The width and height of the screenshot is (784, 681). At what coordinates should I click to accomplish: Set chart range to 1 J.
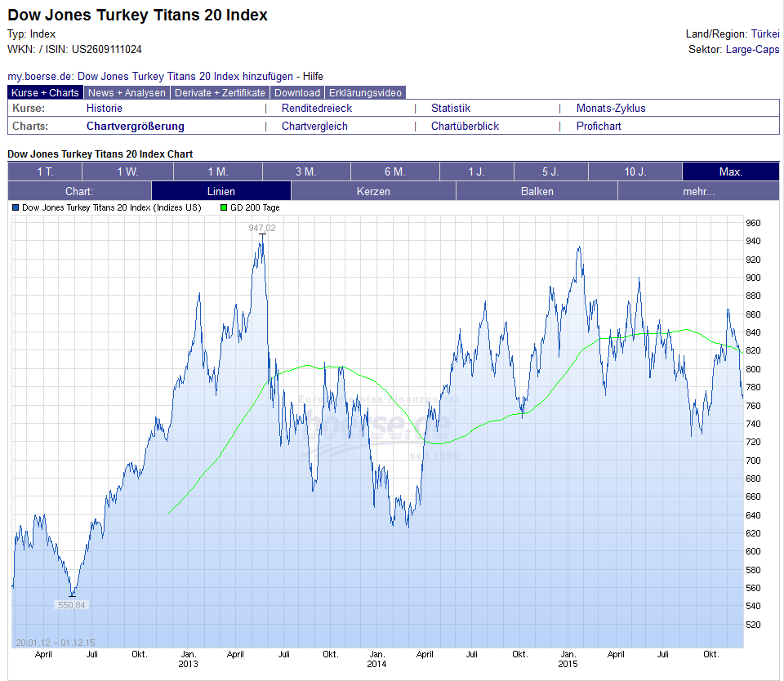point(476,171)
